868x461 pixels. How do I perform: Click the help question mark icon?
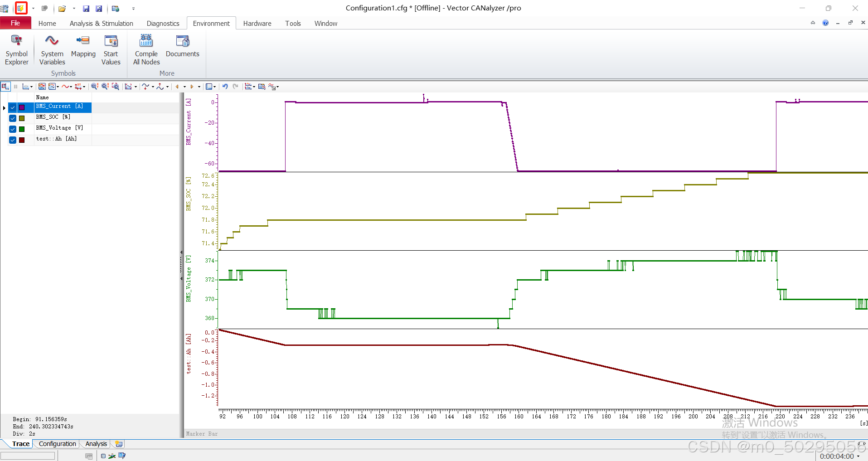[825, 23]
